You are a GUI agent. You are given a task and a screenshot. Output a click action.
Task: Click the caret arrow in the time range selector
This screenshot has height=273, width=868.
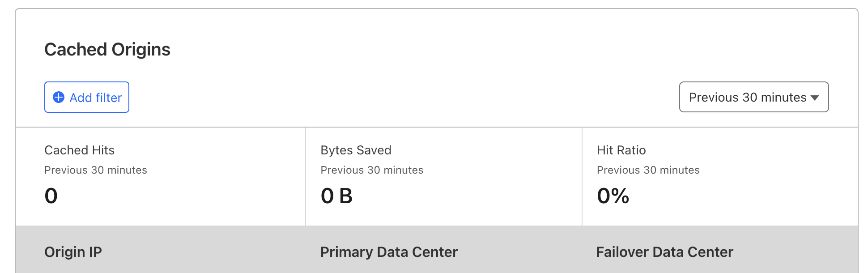click(x=815, y=98)
